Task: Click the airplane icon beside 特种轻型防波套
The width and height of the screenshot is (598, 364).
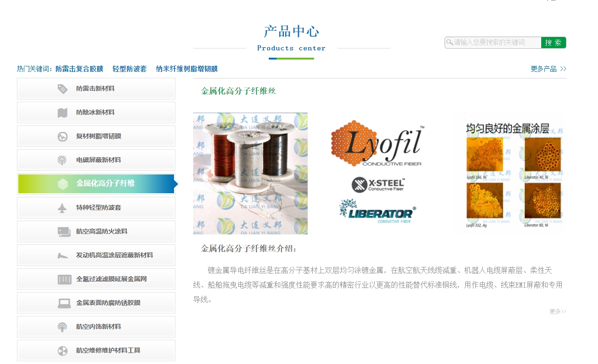Action: point(62,208)
